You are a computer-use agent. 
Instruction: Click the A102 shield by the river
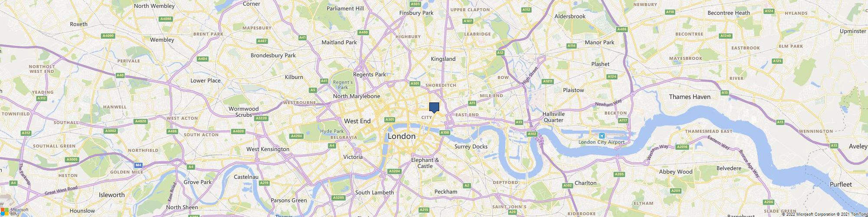tap(532, 134)
